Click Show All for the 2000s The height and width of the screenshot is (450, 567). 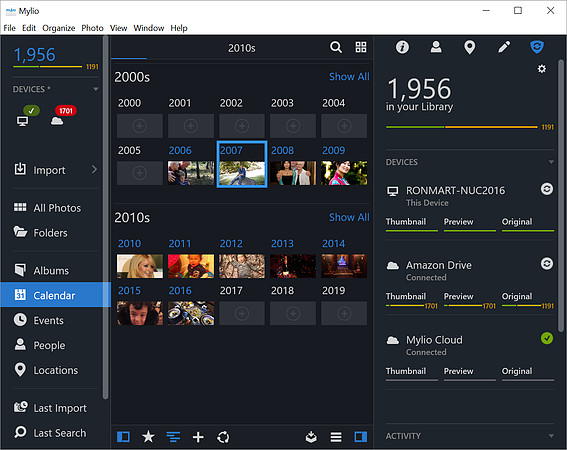tap(349, 77)
